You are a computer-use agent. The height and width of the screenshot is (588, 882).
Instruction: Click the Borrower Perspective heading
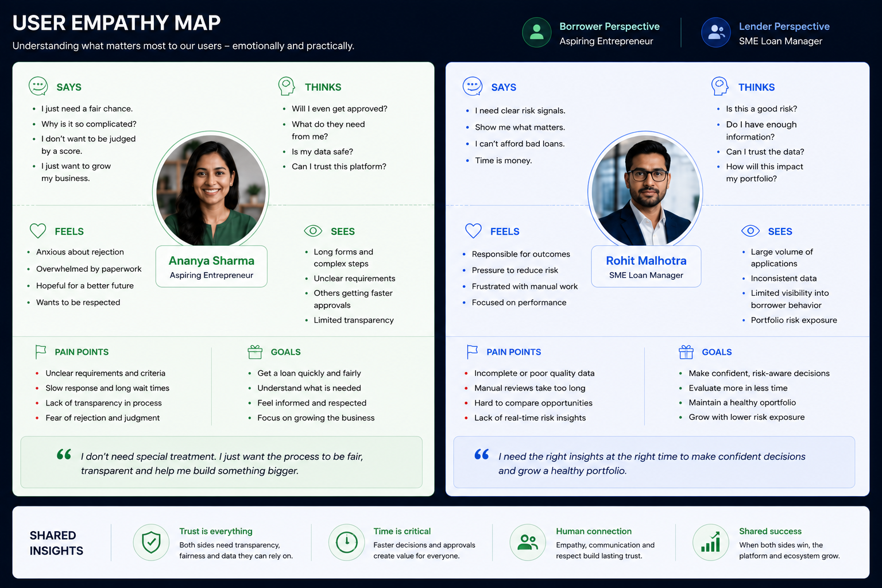pyautogui.click(x=609, y=26)
